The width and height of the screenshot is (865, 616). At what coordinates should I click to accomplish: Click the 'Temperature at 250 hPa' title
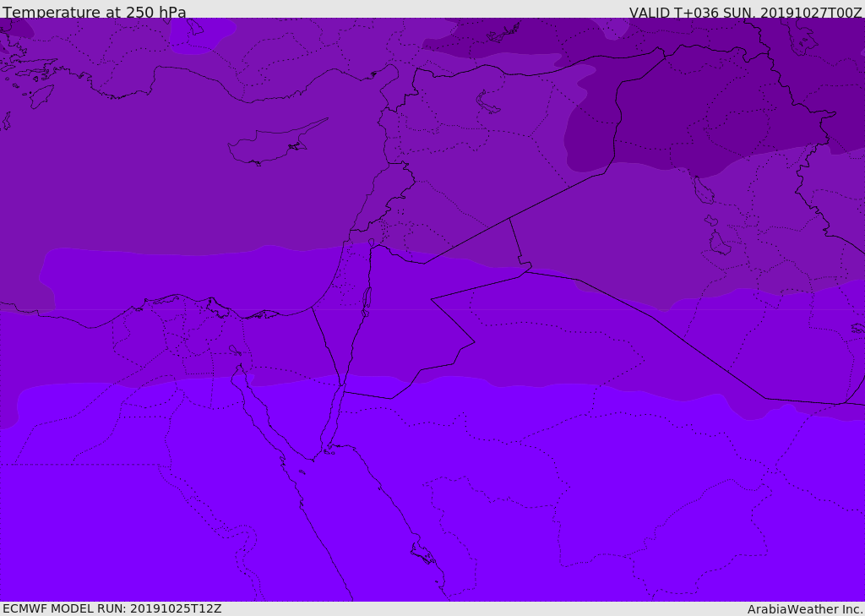(x=95, y=11)
